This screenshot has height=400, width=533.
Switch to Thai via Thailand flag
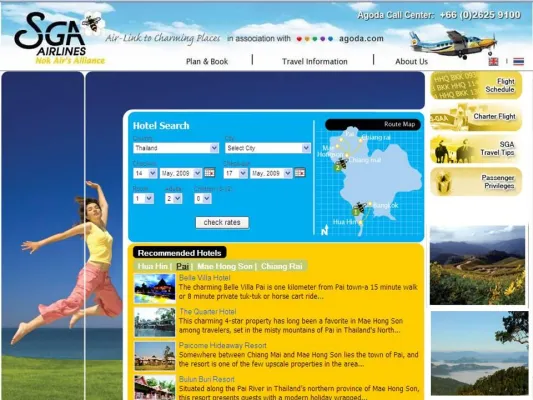point(518,62)
